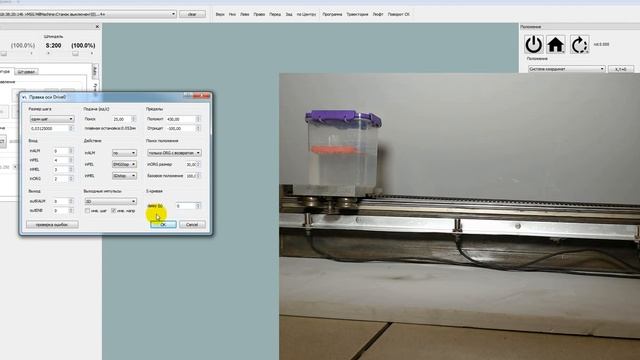Click Cancel in the axis dialog
This screenshot has width=640, height=360.
tap(192, 224)
